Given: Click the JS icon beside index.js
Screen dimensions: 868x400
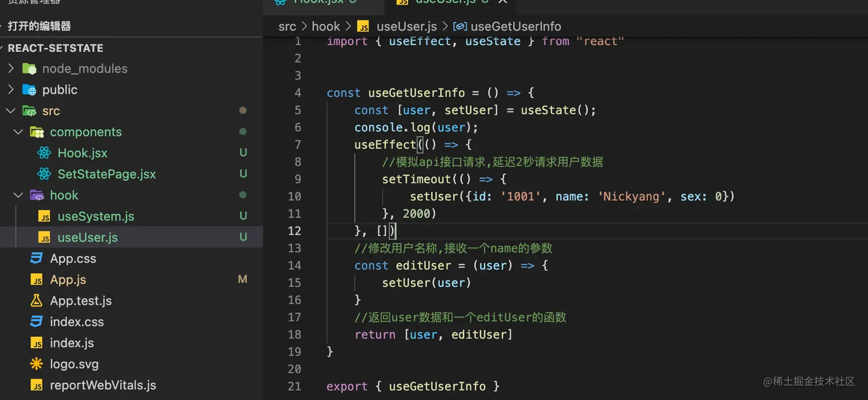Looking at the screenshot, I should point(37,343).
